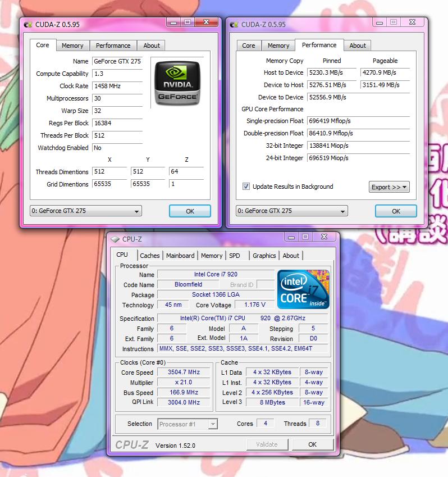The image size is (448, 477).
Task: Close the CPU-Z window
Action: (x=324, y=237)
